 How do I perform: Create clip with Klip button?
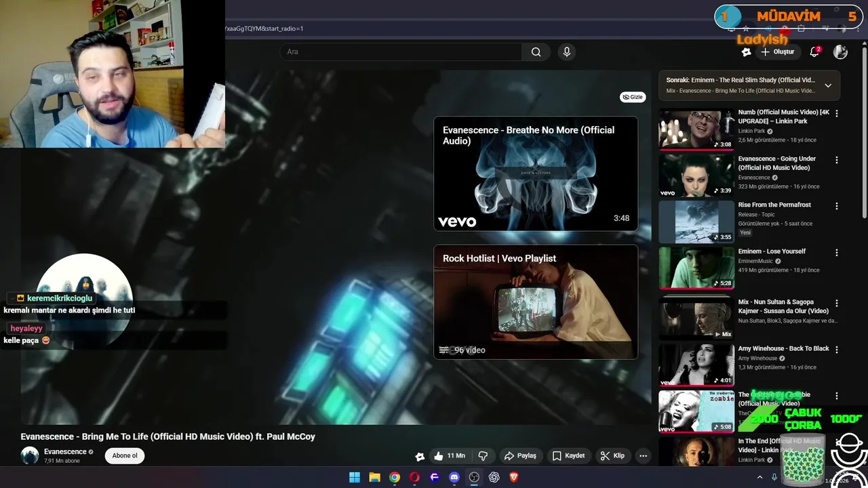click(x=612, y=455)
